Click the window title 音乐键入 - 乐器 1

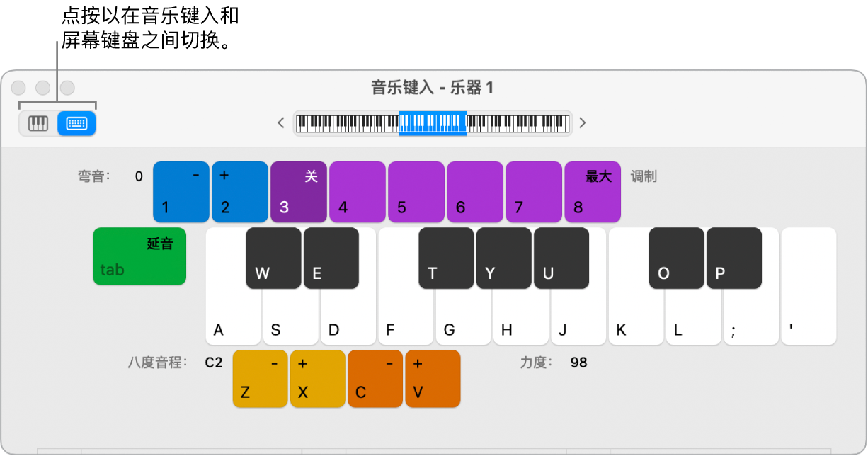[x=434, y=88]
